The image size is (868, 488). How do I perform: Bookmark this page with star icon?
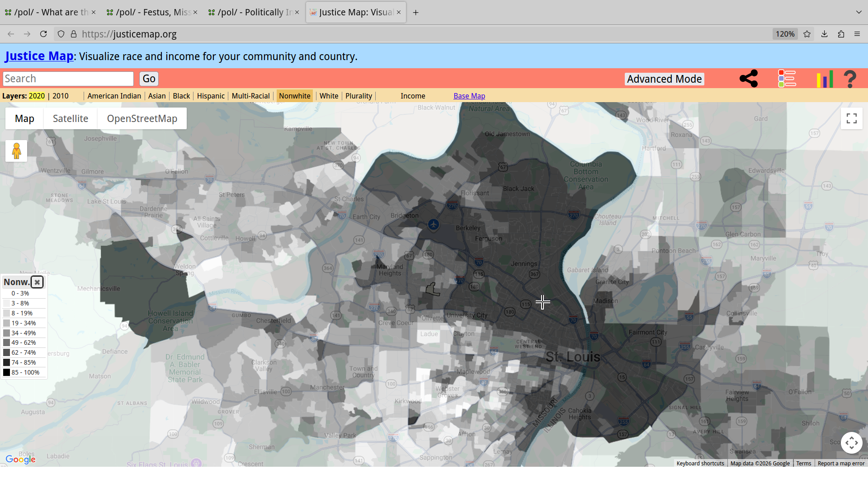coord(807,34)
